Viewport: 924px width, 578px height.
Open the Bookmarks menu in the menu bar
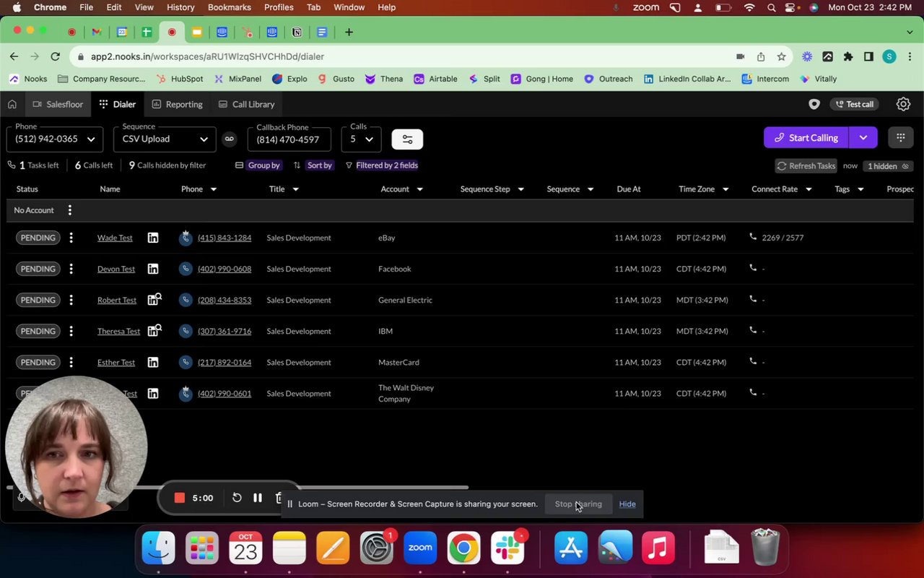pos(230,7)
